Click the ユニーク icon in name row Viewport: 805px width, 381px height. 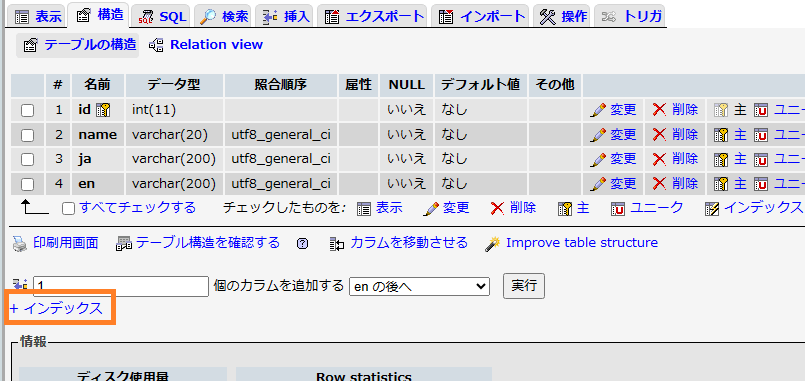760,135
